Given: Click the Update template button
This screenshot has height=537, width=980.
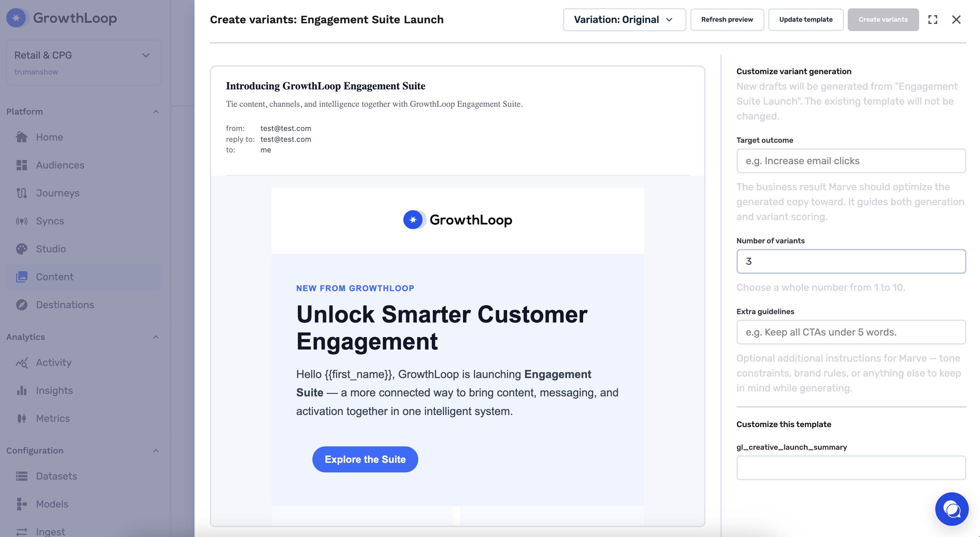Looking at the screenshot, I should tap(806, 19).
